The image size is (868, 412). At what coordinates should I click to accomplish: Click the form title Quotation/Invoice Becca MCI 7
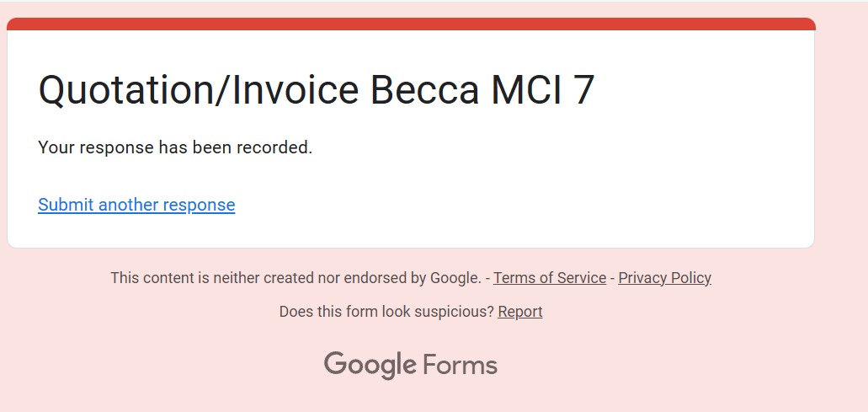[x=316, y=90]
